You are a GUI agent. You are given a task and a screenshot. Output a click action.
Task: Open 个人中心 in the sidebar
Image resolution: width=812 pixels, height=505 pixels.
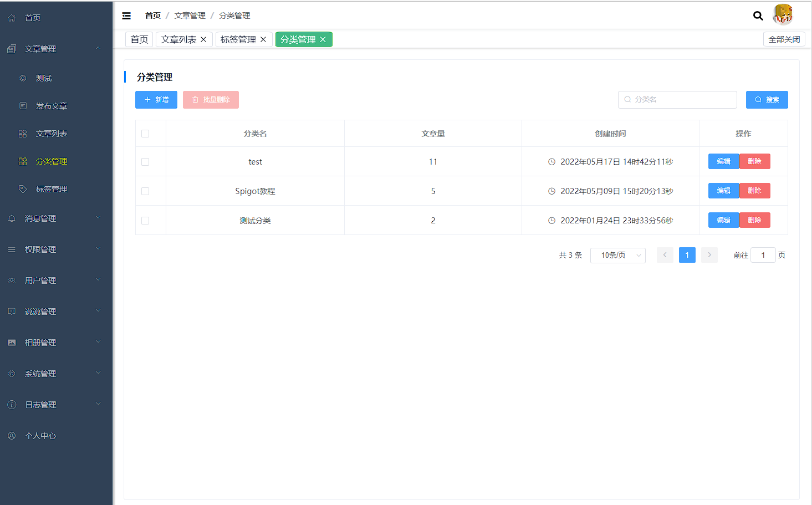(40, 436)
